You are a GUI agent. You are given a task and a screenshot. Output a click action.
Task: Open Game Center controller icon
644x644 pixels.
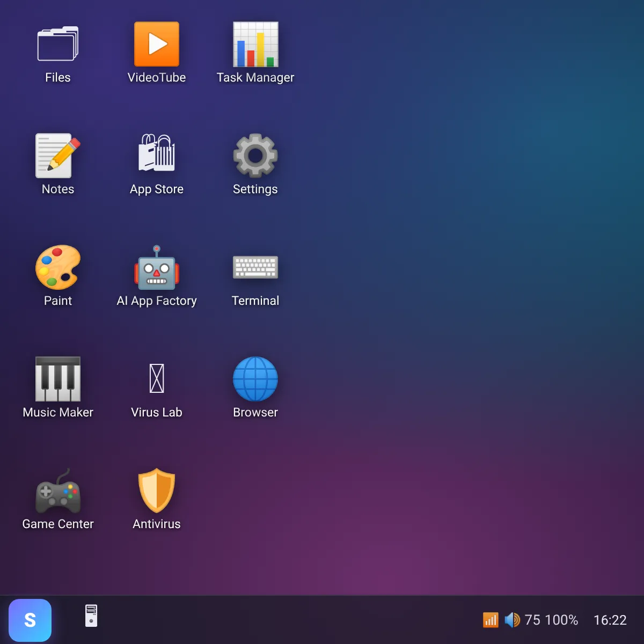tap(58, 492)
